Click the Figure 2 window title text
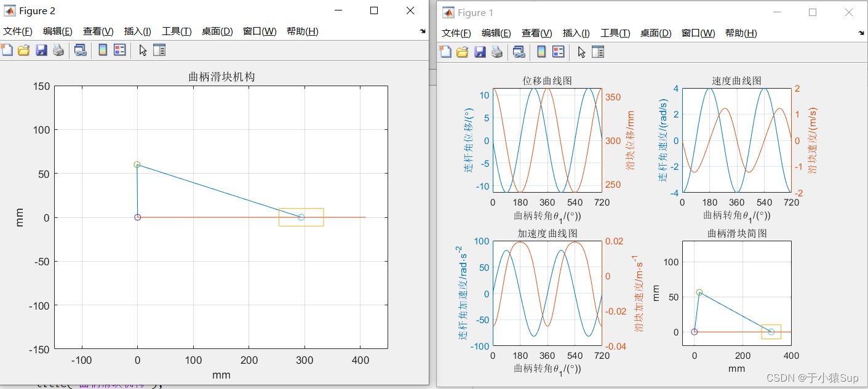Viewport: 868px width, 389px height. pyautogui.click(x=37, y=10)
